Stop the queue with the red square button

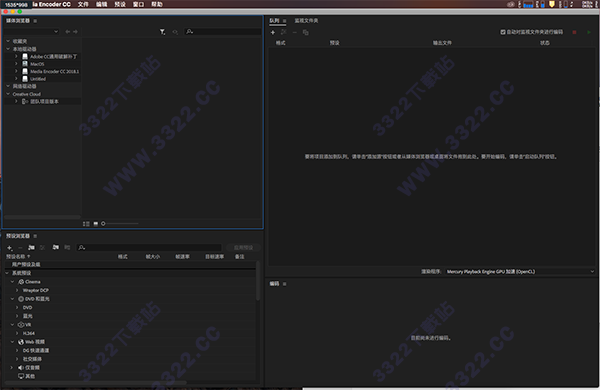(x=574, y=33)
